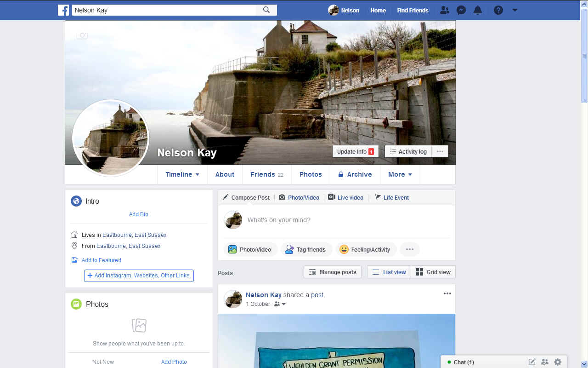
Task: Click Add Instagram, Websites, Other Links button
Action: [139, 276]
